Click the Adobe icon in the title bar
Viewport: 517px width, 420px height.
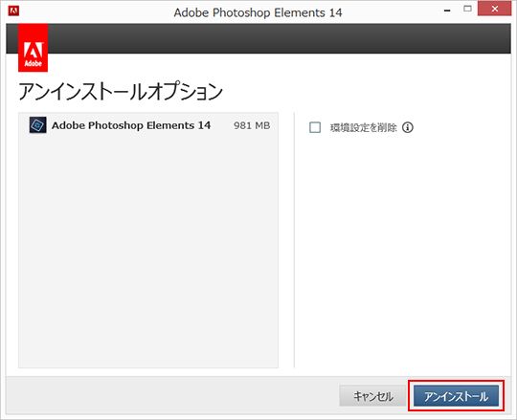[13, 11]
